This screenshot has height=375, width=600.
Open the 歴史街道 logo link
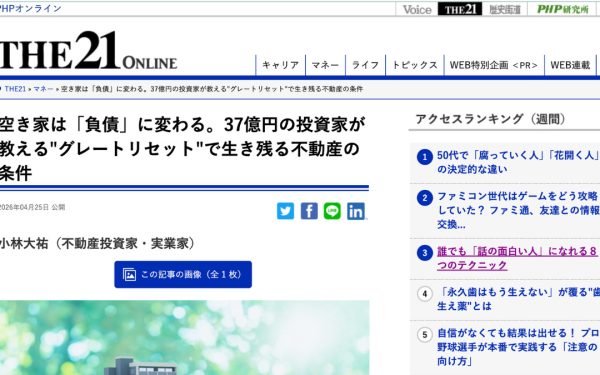[x=505, y=9]
